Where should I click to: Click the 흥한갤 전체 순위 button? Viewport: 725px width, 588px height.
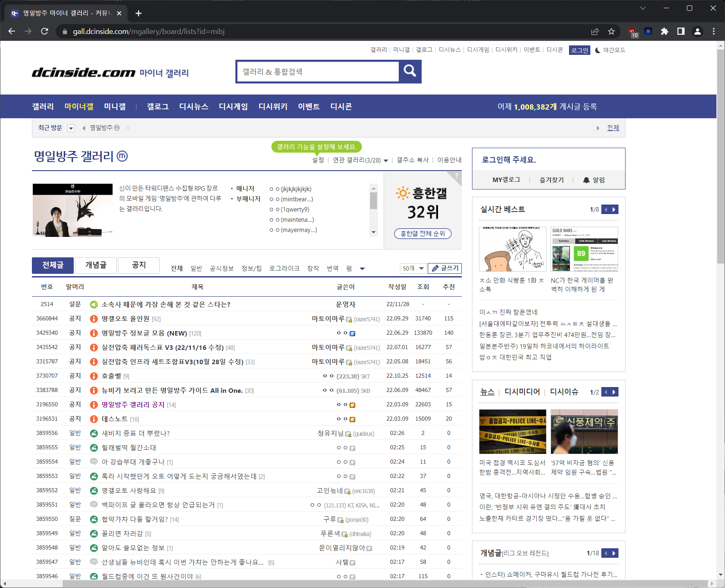[x=422, y=233]
